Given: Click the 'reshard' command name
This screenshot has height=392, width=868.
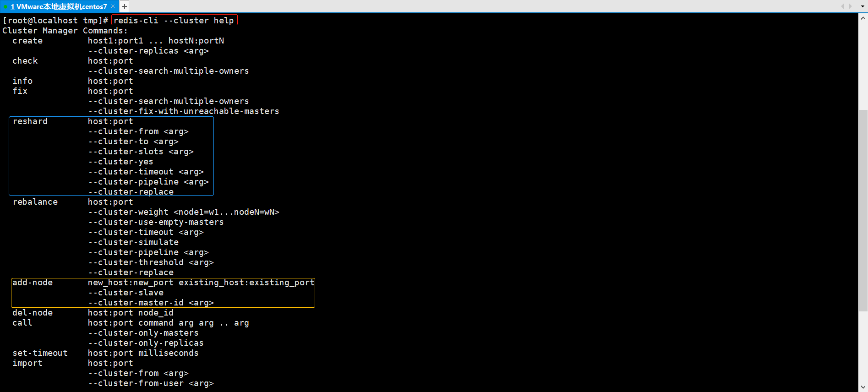Looking at the screenshot, I should coord(30,121).
